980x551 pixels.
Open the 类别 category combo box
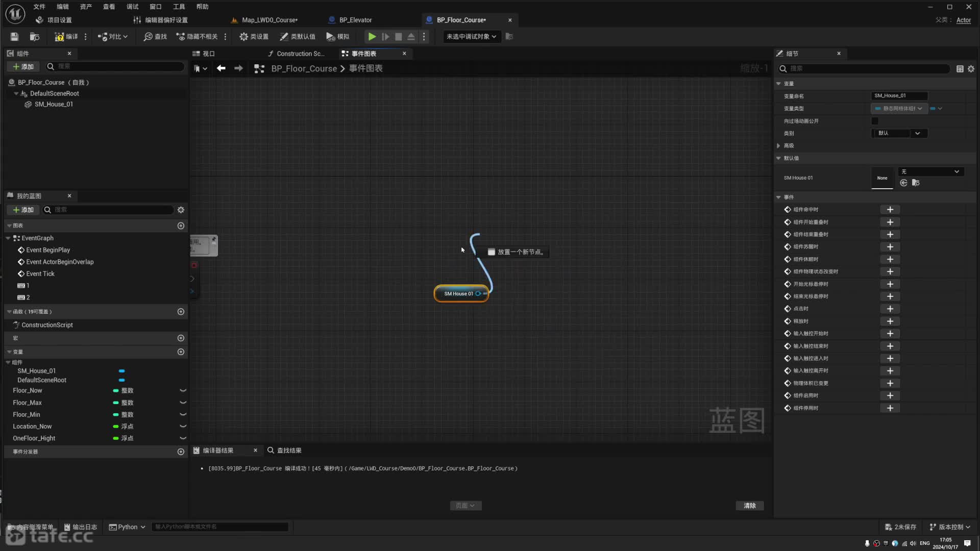899,133
